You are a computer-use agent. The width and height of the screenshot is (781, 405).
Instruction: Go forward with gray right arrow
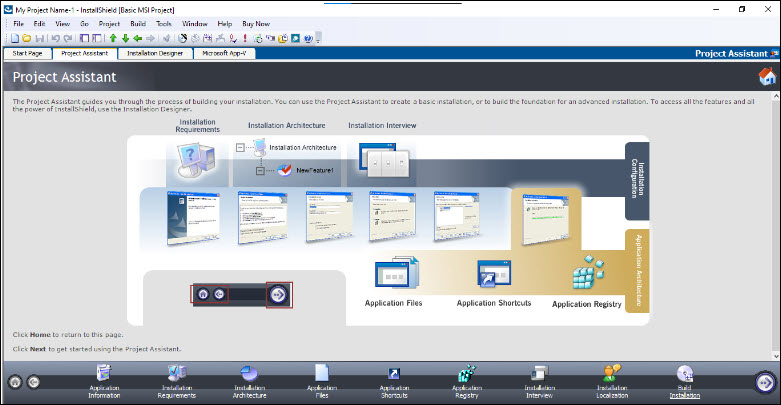click(150, 38)
